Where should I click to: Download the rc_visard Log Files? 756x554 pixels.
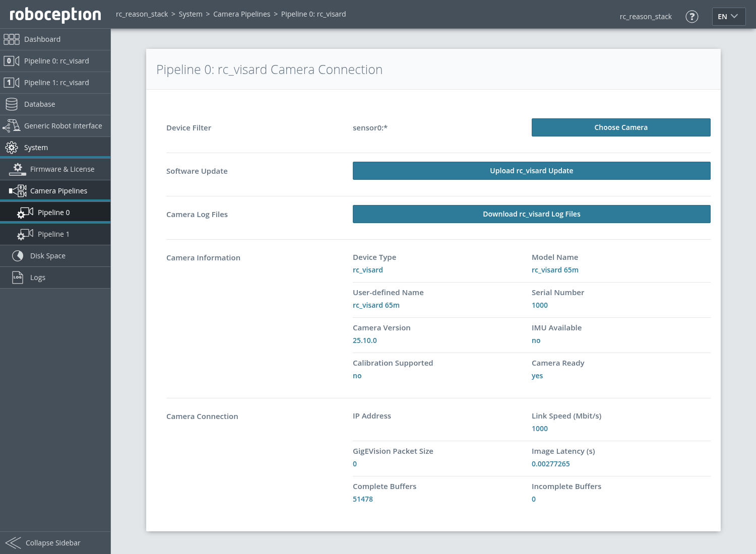point(531,214)
